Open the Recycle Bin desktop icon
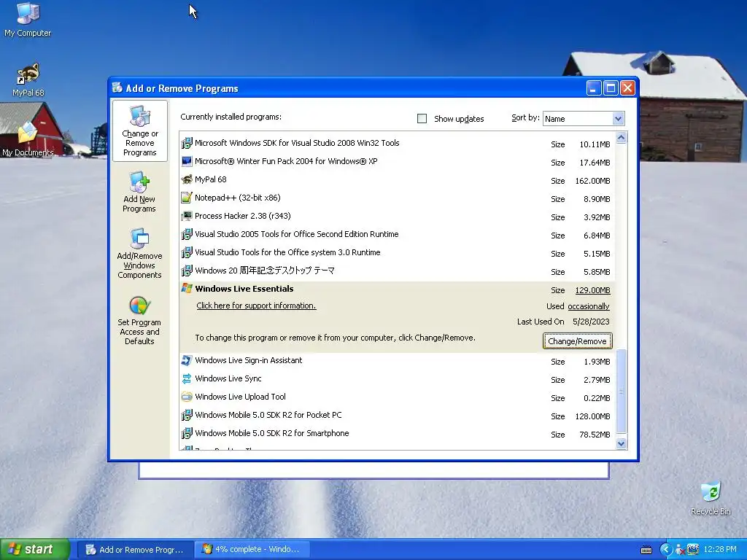Viewport: 747px width, 560px height. tap(711, 492)
